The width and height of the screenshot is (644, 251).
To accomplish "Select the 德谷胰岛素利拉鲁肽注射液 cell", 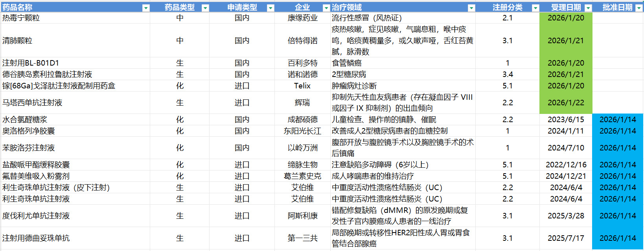I will coord(47,75).
